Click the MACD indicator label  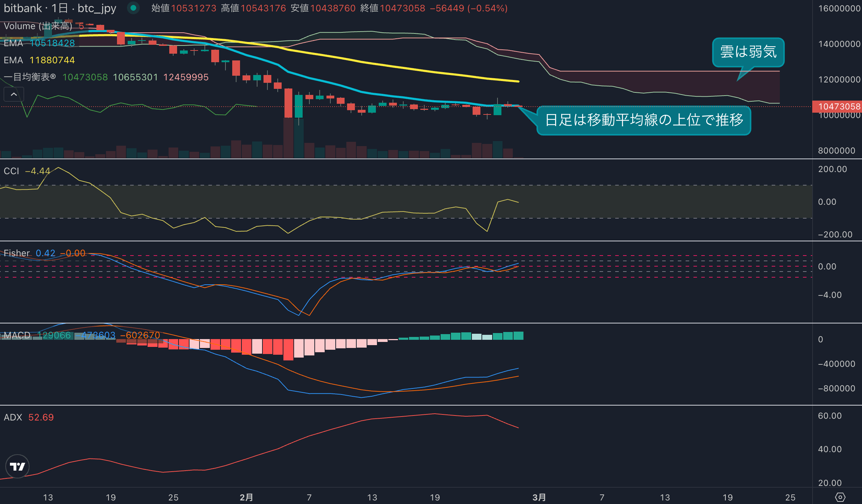click(x=17, y=335)
